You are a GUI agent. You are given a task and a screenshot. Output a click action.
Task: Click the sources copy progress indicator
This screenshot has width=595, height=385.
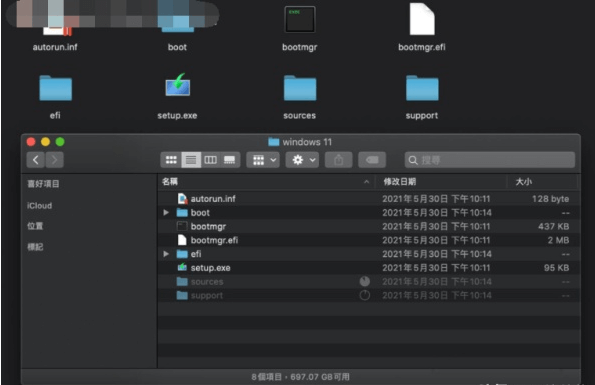(364, 281)
